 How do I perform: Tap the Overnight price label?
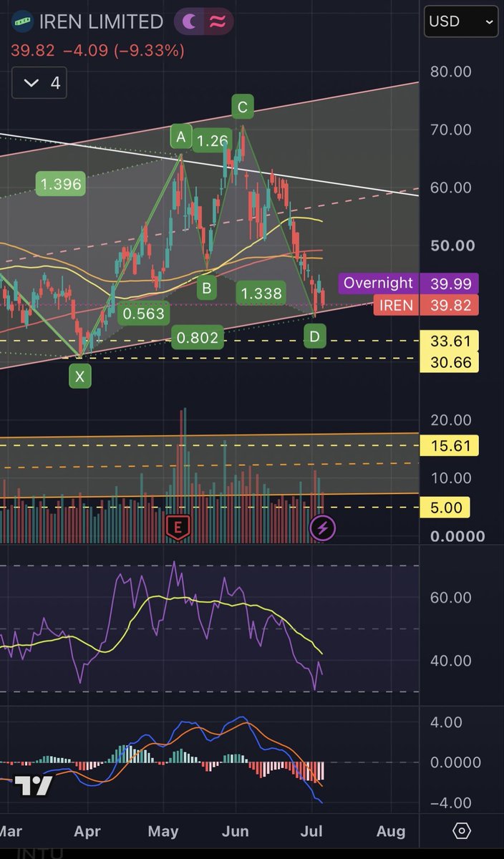378,283
